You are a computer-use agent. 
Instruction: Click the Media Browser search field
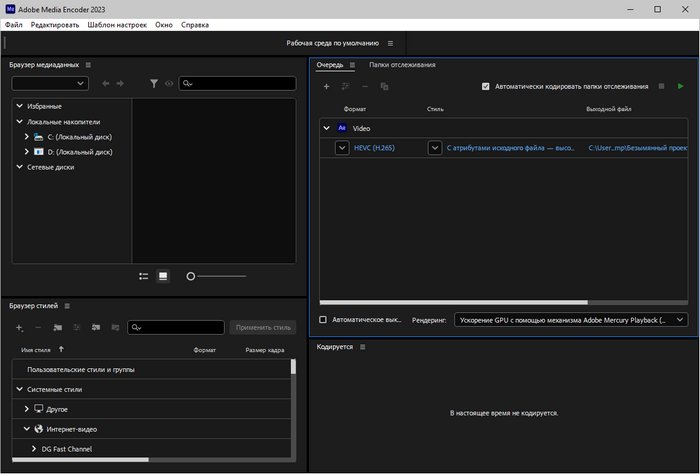tap(238, 83)
